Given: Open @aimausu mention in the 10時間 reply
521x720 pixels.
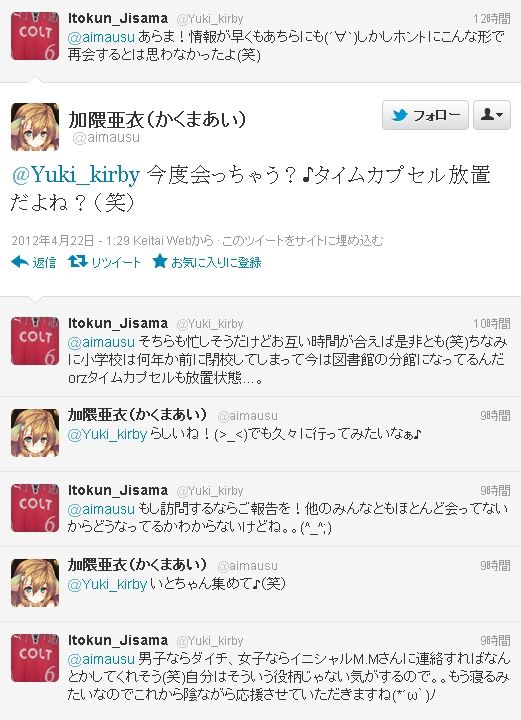Looking at the screenshot, I should click(x=101, y=342).
